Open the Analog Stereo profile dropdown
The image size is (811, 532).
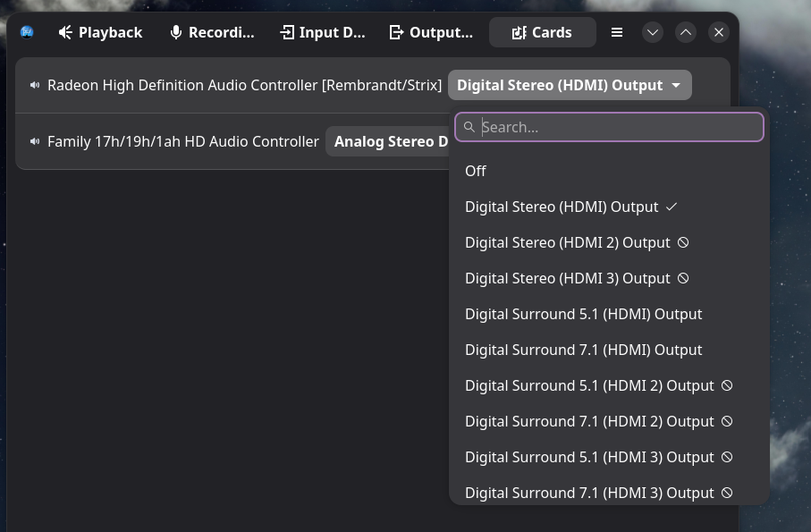(390, 142)
